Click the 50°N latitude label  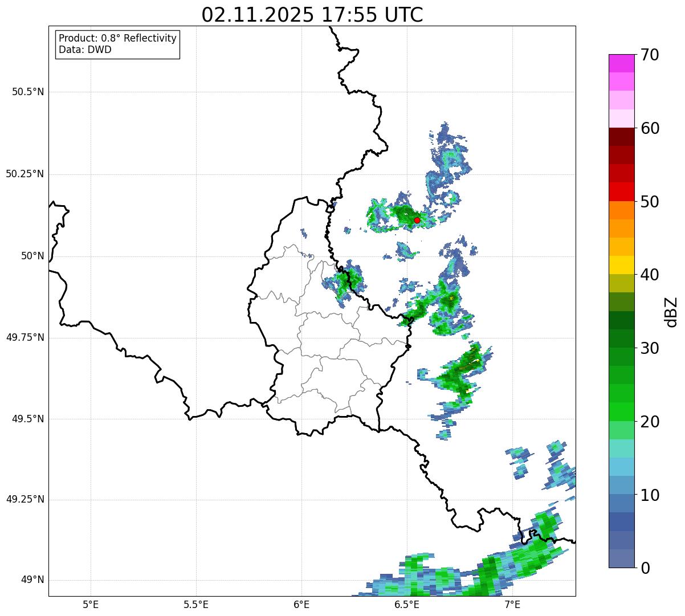click(32, 256)
